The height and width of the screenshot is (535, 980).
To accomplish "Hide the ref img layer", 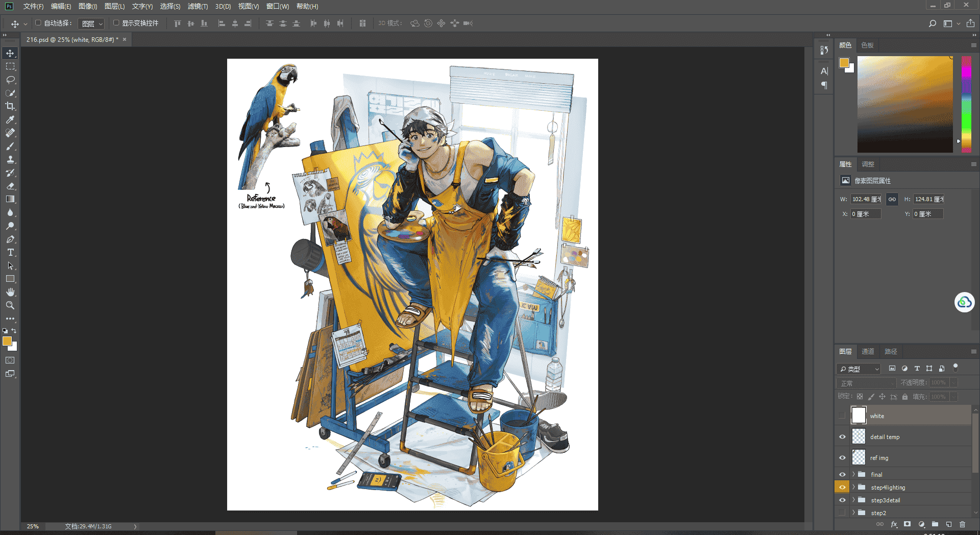I will coord(842,457).
